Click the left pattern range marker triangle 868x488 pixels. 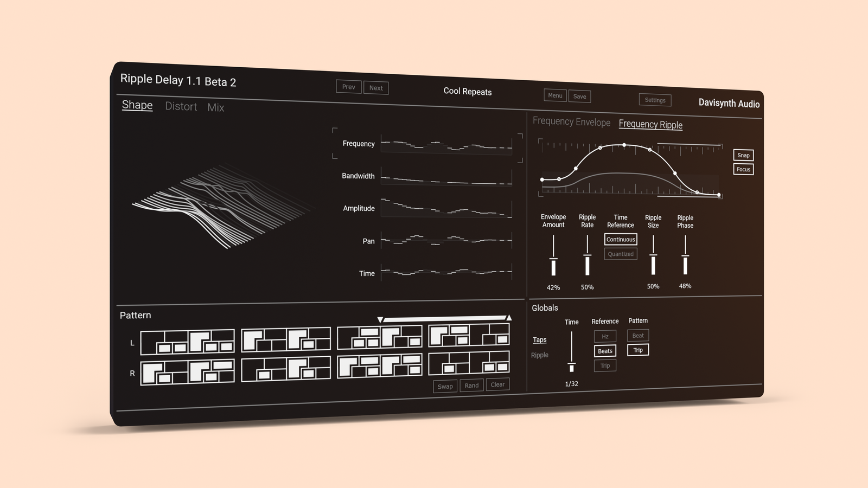pyautogui.click(x=380, y=320)
